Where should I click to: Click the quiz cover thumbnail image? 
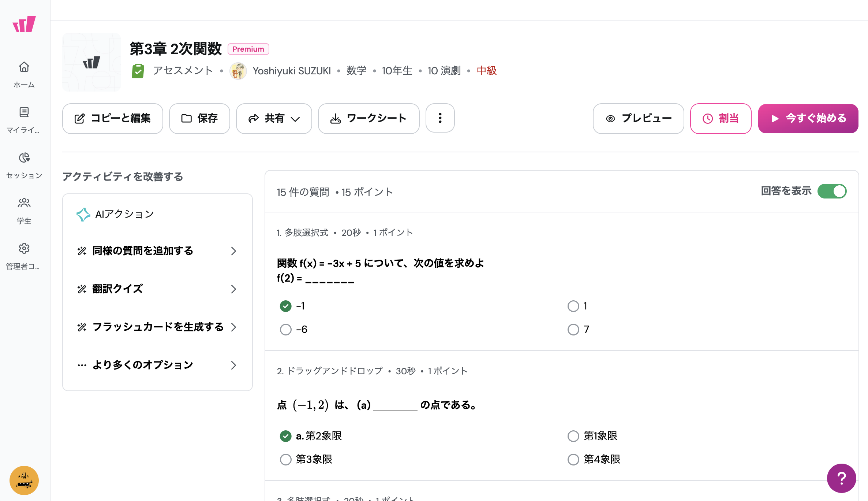[91, 62]
